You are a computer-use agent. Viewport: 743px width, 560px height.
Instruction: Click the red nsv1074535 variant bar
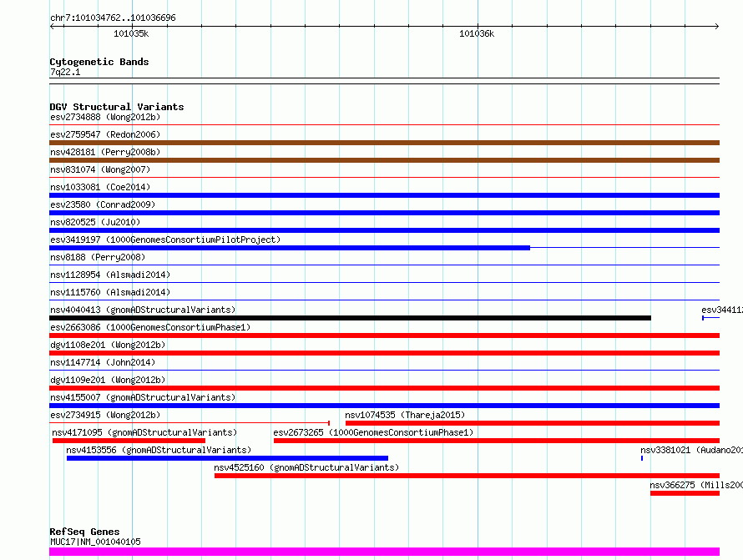click(533, 423)
